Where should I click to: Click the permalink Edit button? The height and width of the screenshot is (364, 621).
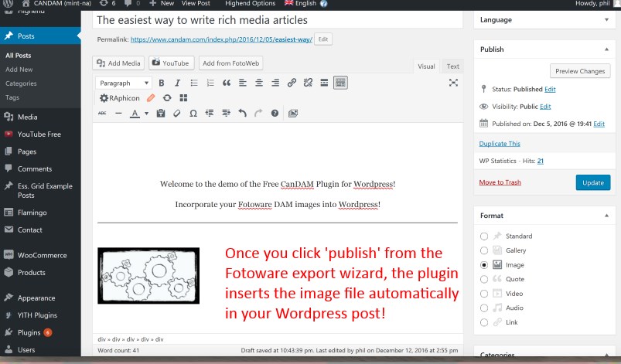click(323, 39)
